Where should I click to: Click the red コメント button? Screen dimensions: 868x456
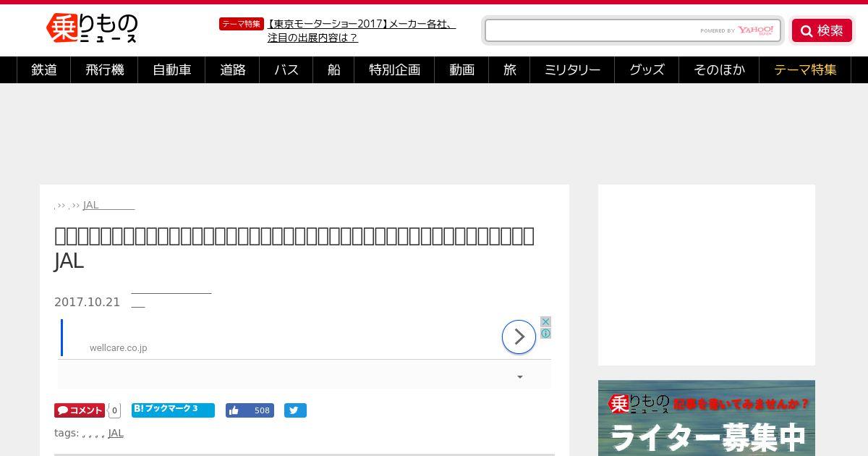point(80,410)
